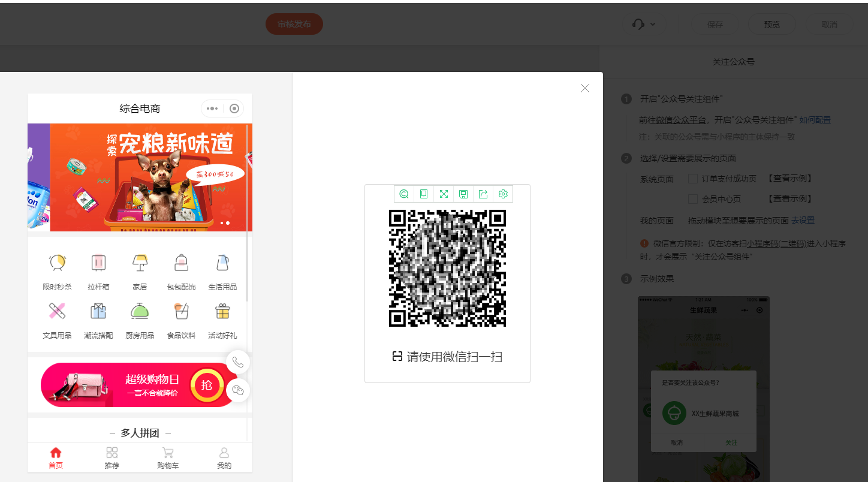Screen dimensions: 868x482
Task: Tap the 家居 lamp icon
Action: point(140,263)
